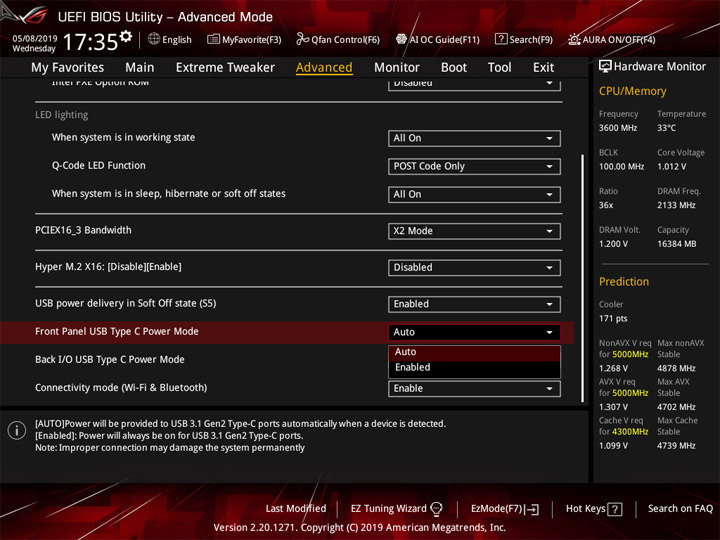
Task: Click the Hardware Monitor screen icon
Action: click(605, 67)
